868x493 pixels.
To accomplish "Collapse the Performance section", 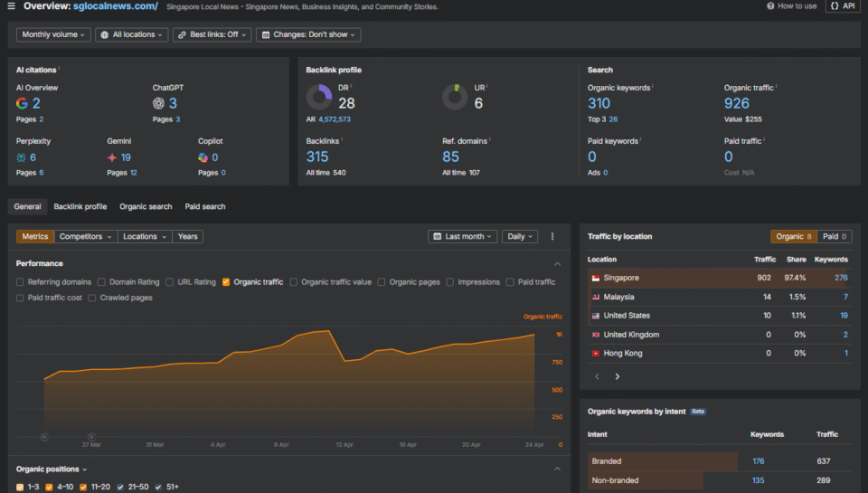I will pos(558,264).
